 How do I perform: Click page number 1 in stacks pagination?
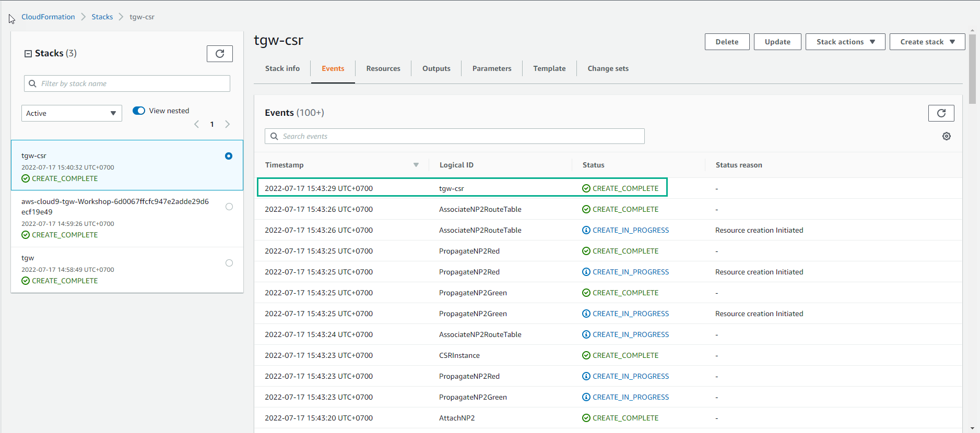212,124
